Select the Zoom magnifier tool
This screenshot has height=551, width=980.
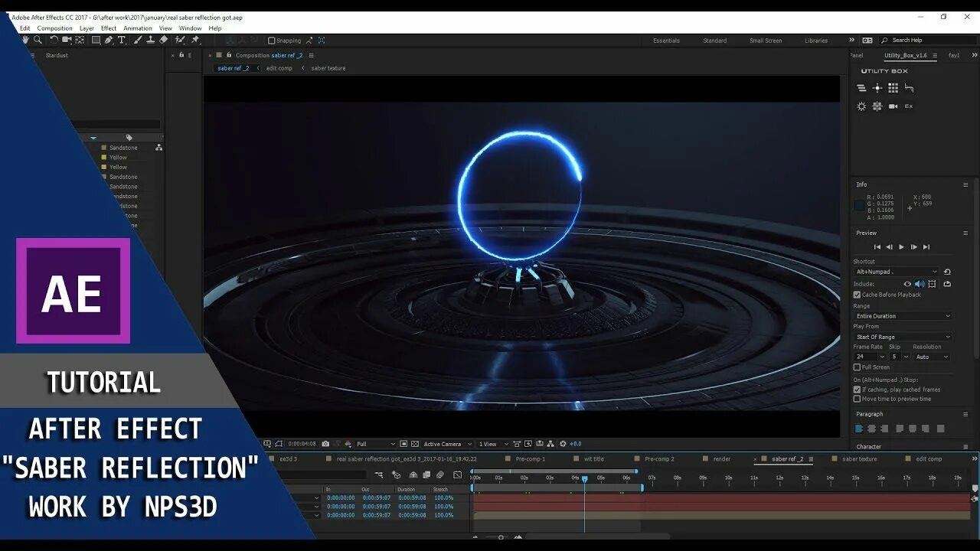pyautogui.click(x=38, y=40)
